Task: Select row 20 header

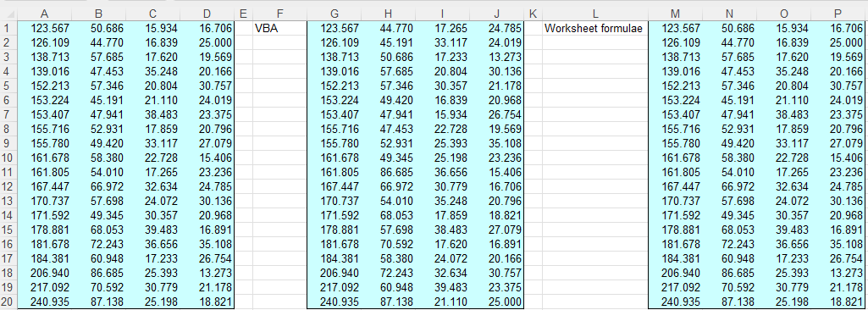Action: 8,302
